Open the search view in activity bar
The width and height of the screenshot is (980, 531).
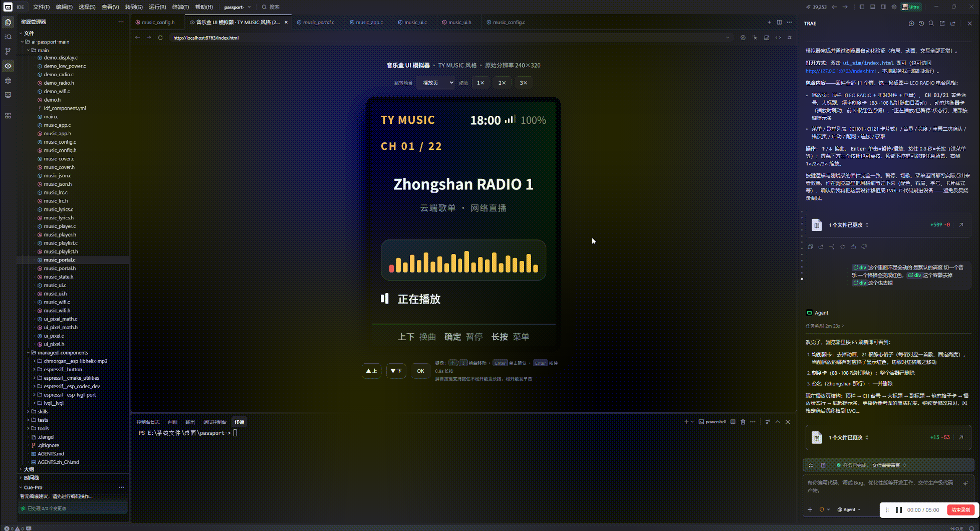point(8,37)
